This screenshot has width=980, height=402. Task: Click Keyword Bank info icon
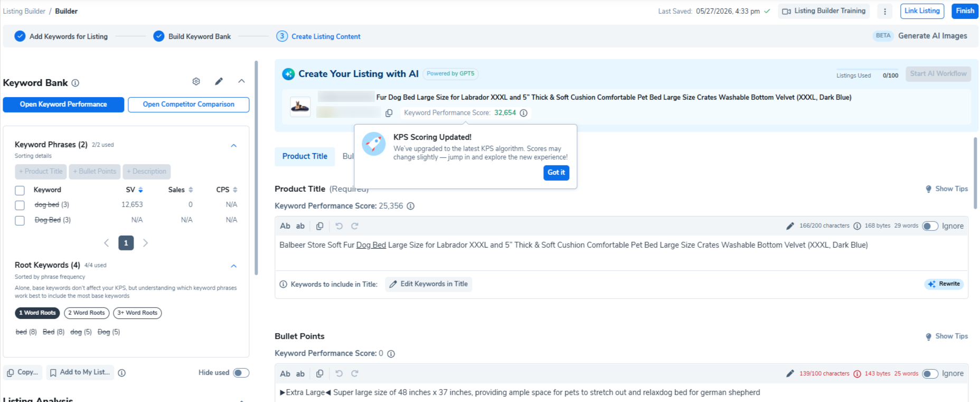click(x=76, y=83)
